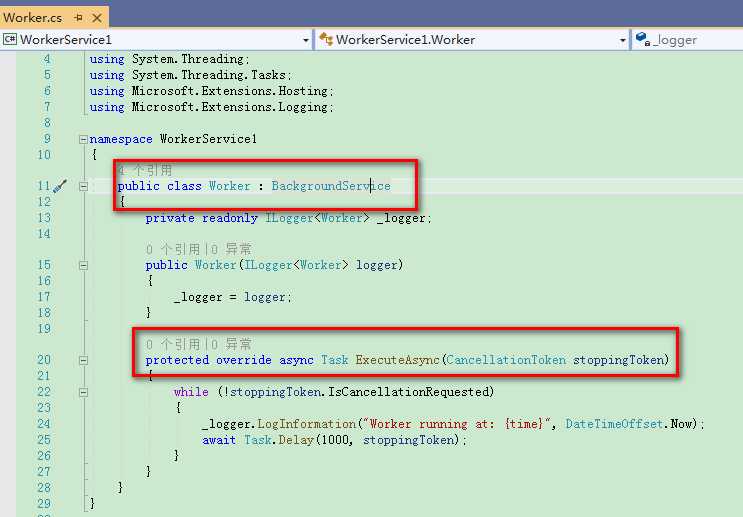743x517 pixels.
Task: Click using System.Threading.Tasks line
Action: [x=190, y=75]
